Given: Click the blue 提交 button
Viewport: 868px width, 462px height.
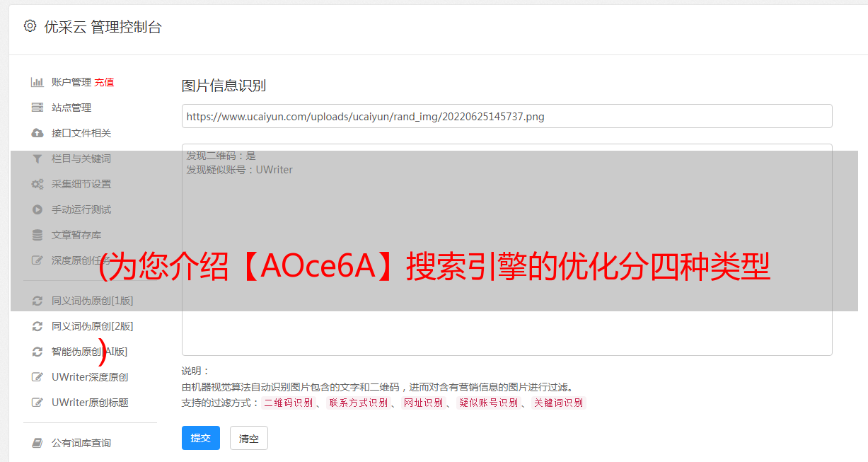Looking at the screenshot, I should 201,438.
